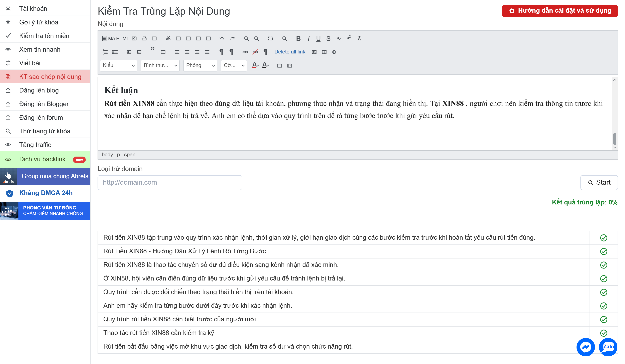
Task: Open the black background color picker
Action: [265, 65]
